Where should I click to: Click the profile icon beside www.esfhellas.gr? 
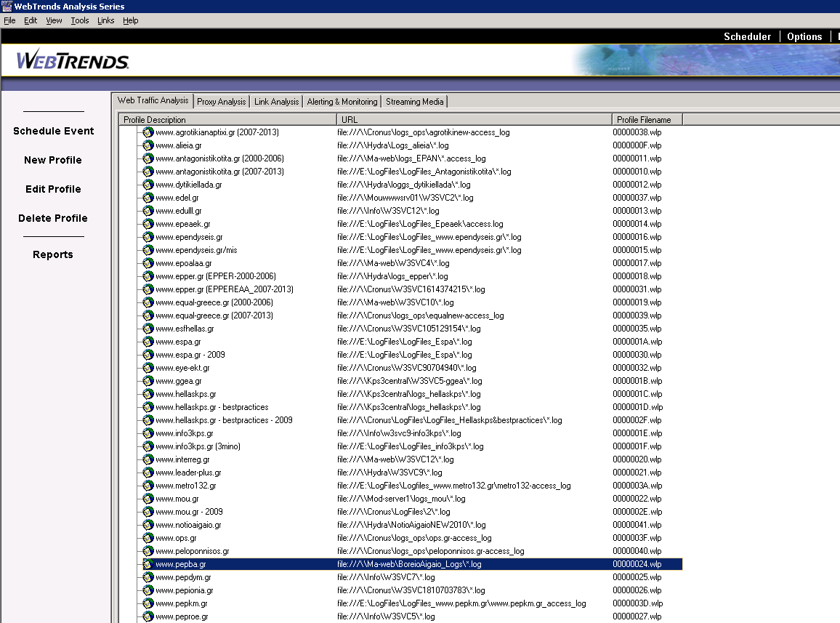148,328
